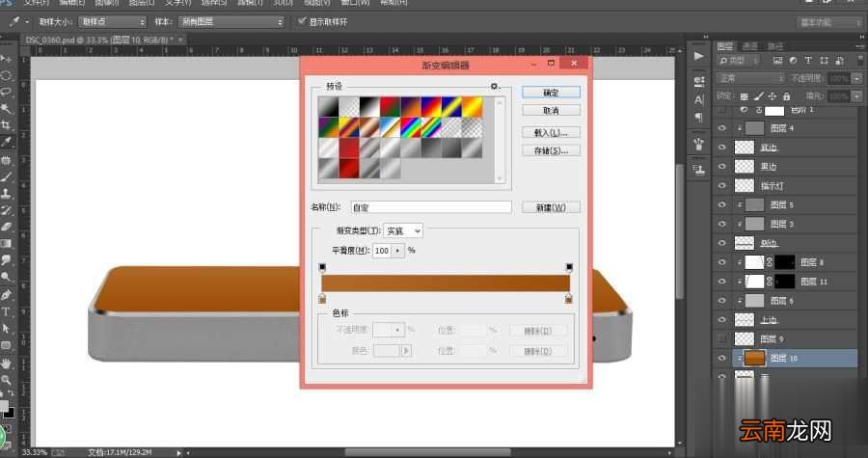868x458 pixels.
Task: Filter layers by adjustment layers icon
Action: [793, 61]
